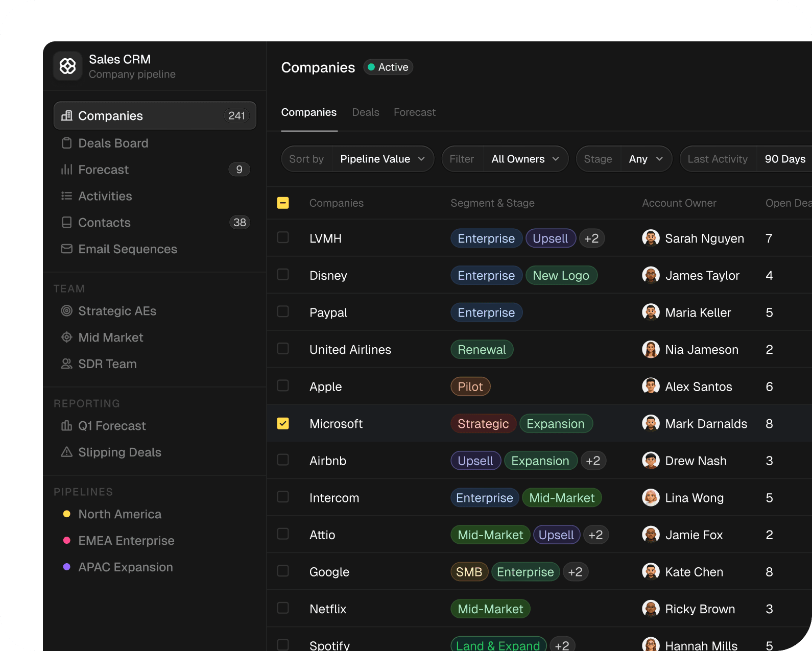Expand the All Owners filter dropdown
The height and width of the screenshot is (651, 812).
(x=524, y=159)
